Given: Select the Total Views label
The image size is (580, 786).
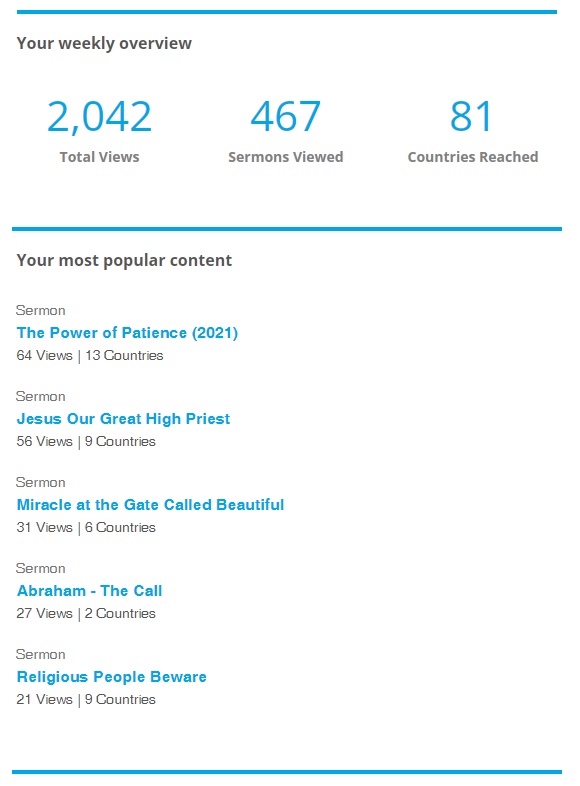Looking at the screenshot, I should click(99, 157).
